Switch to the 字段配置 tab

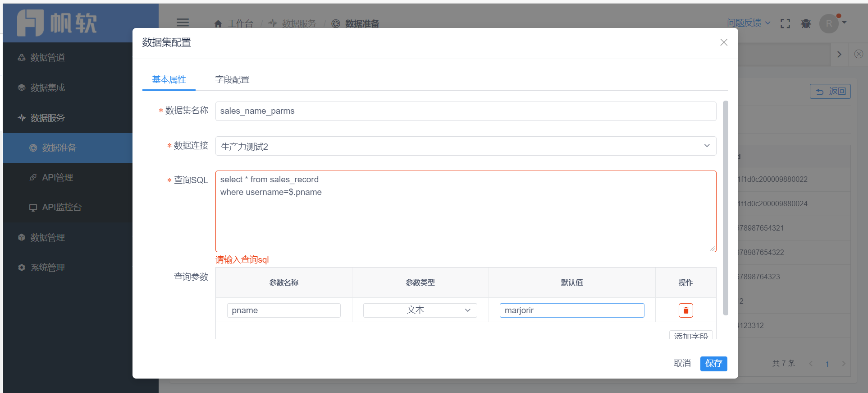(x=232, y=79)
